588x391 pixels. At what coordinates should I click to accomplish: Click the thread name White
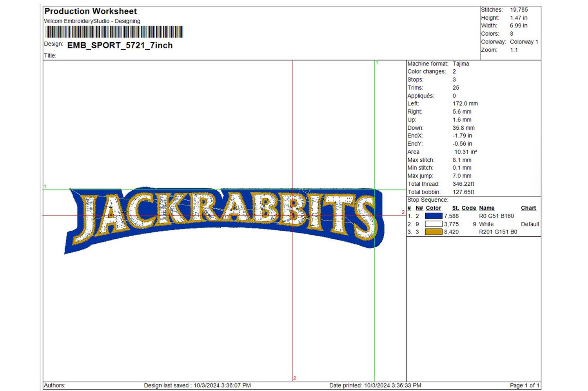point(486,224)
